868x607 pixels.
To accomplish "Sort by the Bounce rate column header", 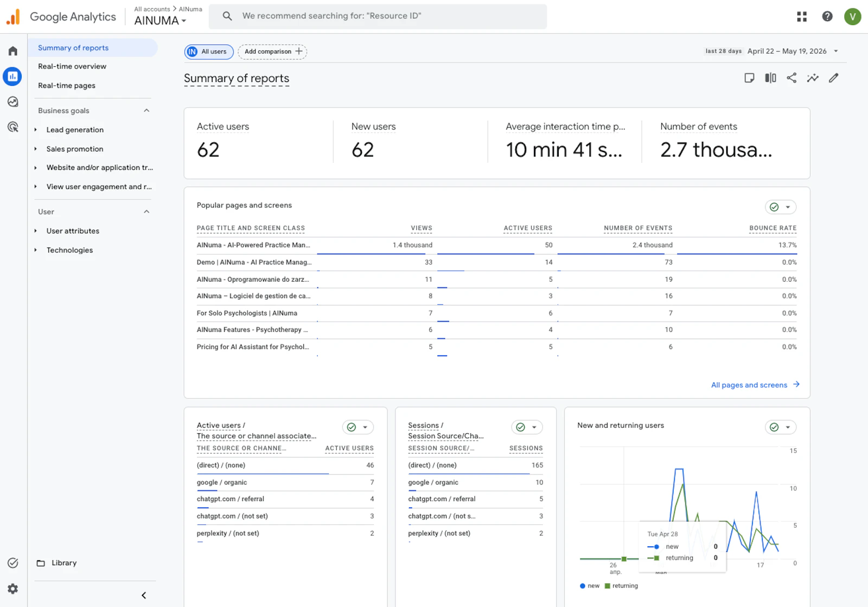I will pos(773,229).
